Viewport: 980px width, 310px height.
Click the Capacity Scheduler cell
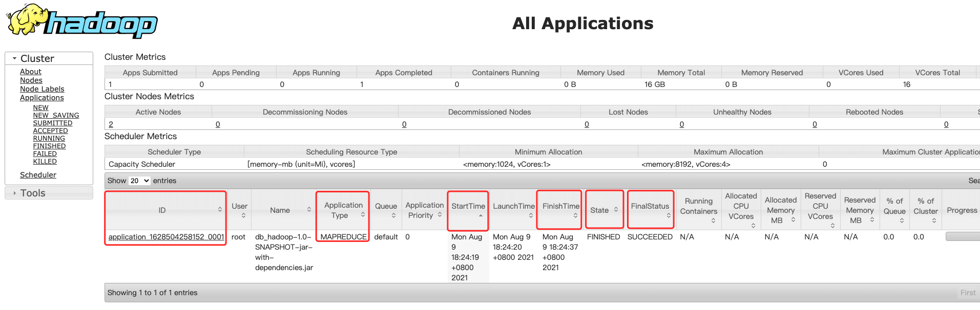pos(142,164)
